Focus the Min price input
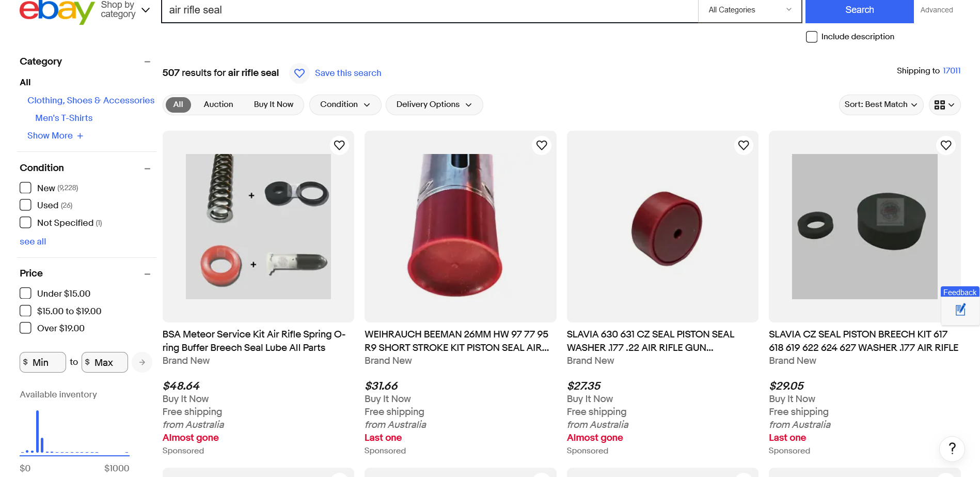 (43, 362)
